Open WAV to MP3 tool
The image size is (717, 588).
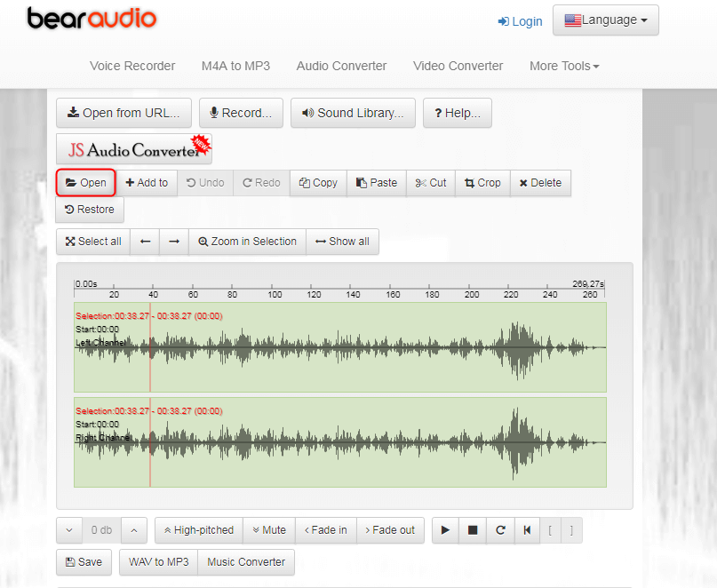pos(159,562)
